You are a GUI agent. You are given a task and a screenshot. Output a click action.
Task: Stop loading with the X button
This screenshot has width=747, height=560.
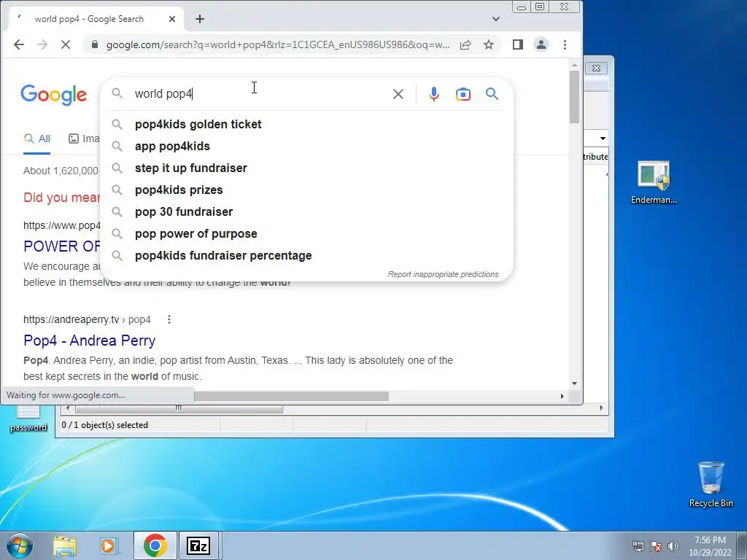click(x=65, y=44)
